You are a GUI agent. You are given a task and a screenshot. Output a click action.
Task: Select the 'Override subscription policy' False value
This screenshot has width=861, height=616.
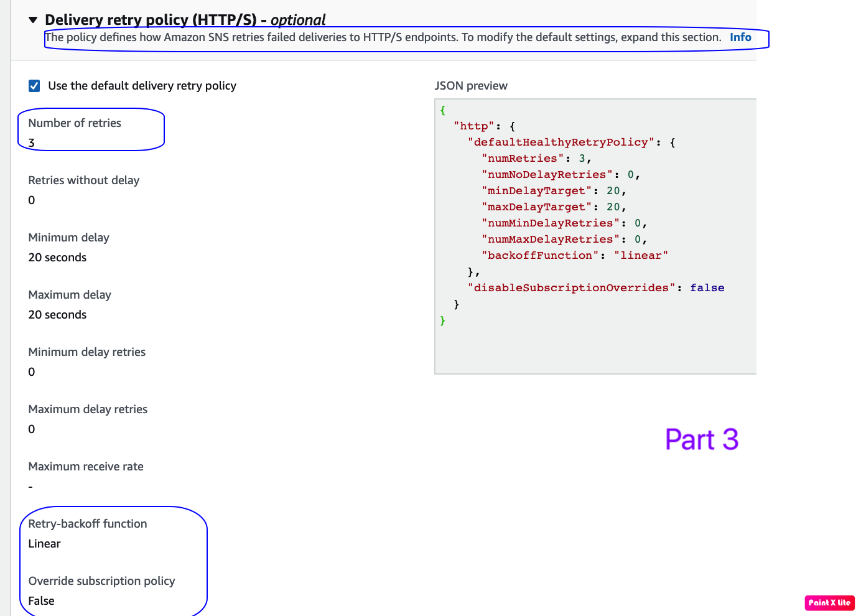pyautogui.click(x=40, y=600)
